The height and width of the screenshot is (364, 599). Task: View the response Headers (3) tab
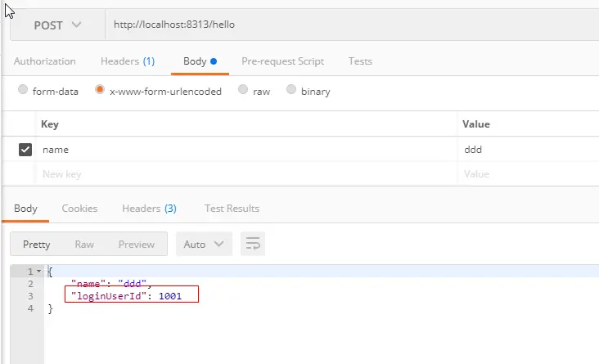tap(149, 208)
